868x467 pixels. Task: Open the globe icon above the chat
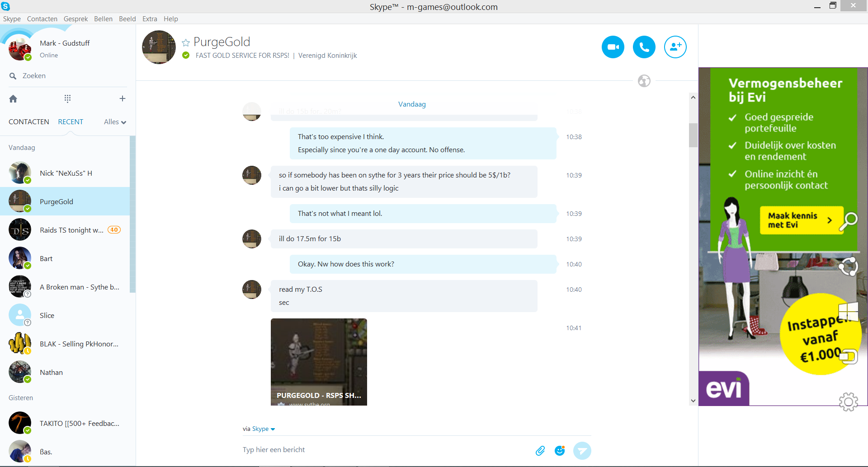tap(644, 81)
